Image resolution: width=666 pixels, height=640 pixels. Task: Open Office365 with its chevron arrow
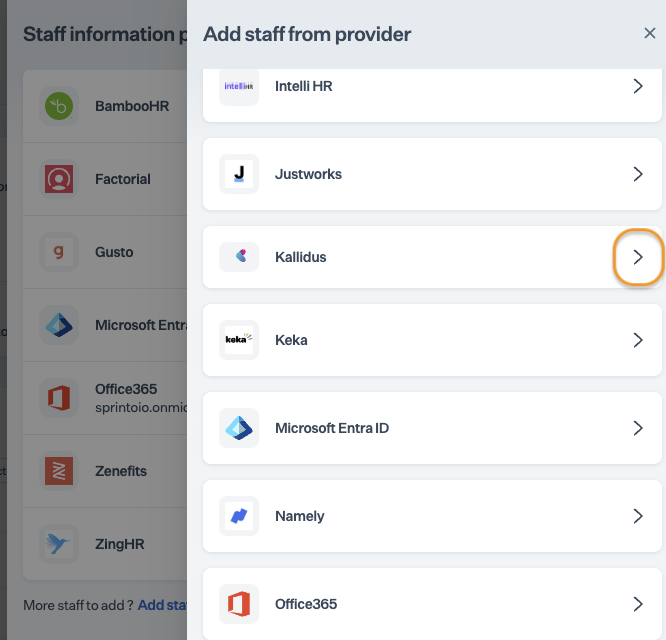638,603
